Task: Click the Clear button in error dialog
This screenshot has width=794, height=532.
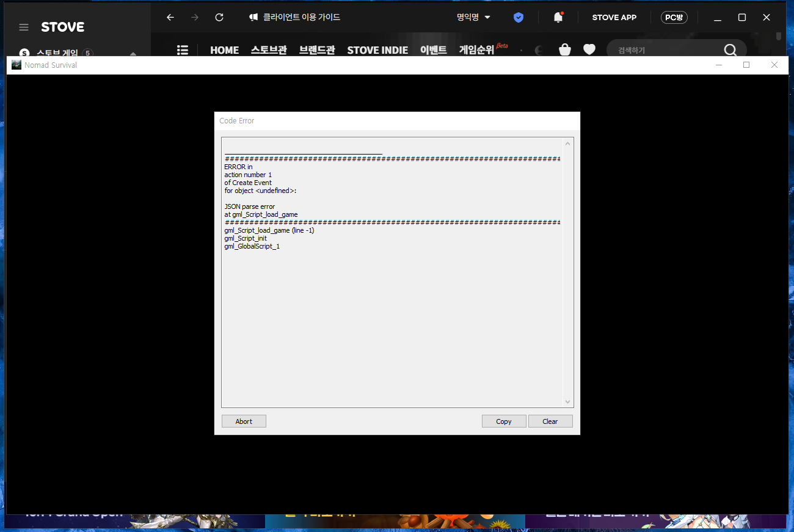Action: 550,421
